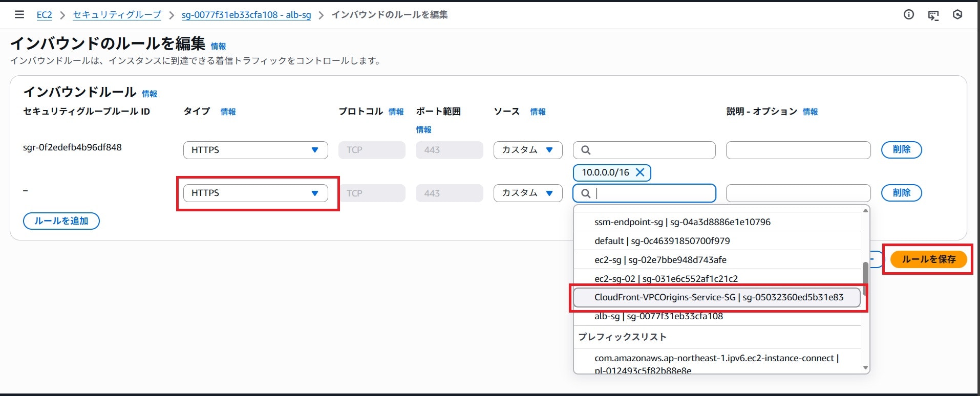Click the hexagon settings icon in header
980x396 pixels.
957,15
